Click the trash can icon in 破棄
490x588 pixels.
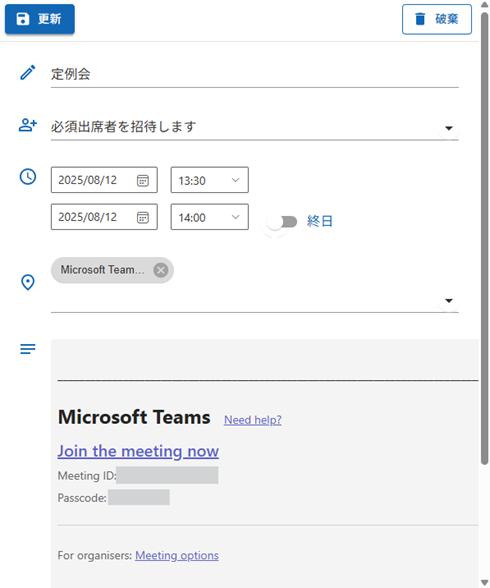tap(420, 19)
